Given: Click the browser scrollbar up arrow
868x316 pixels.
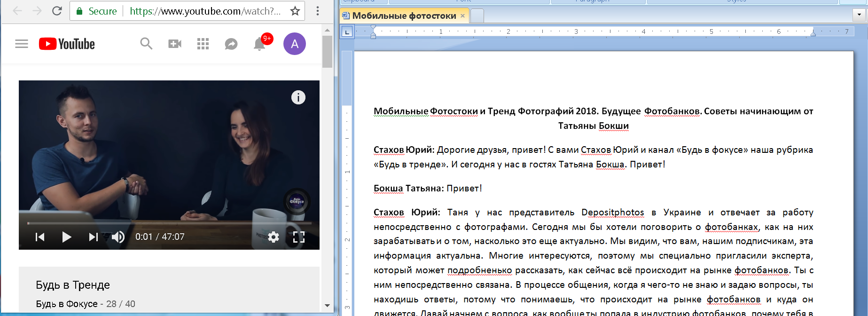Looking at the screenshot, I should coord(327,30).
